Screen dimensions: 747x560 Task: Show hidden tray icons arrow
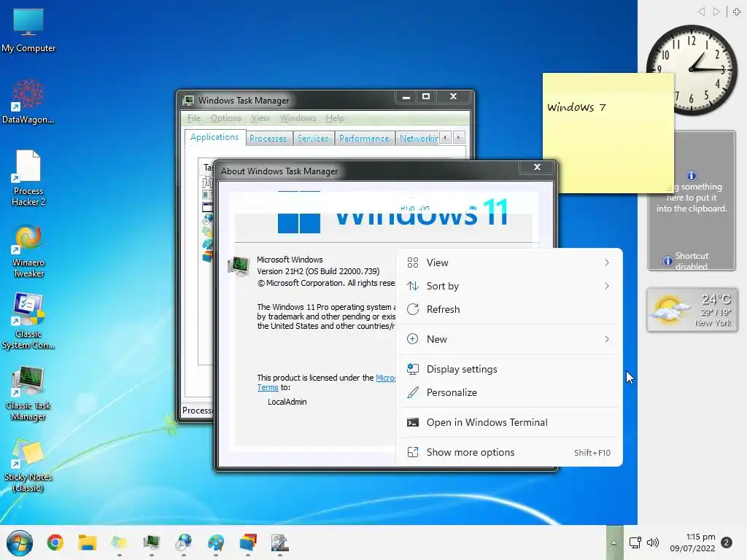click(x=614, y=542)
